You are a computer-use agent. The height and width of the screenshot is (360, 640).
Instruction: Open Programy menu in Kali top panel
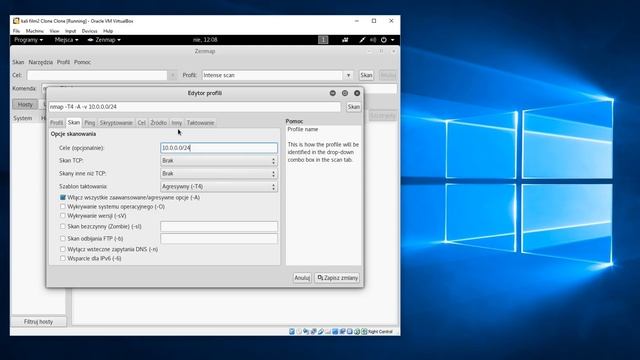[28, 40]
